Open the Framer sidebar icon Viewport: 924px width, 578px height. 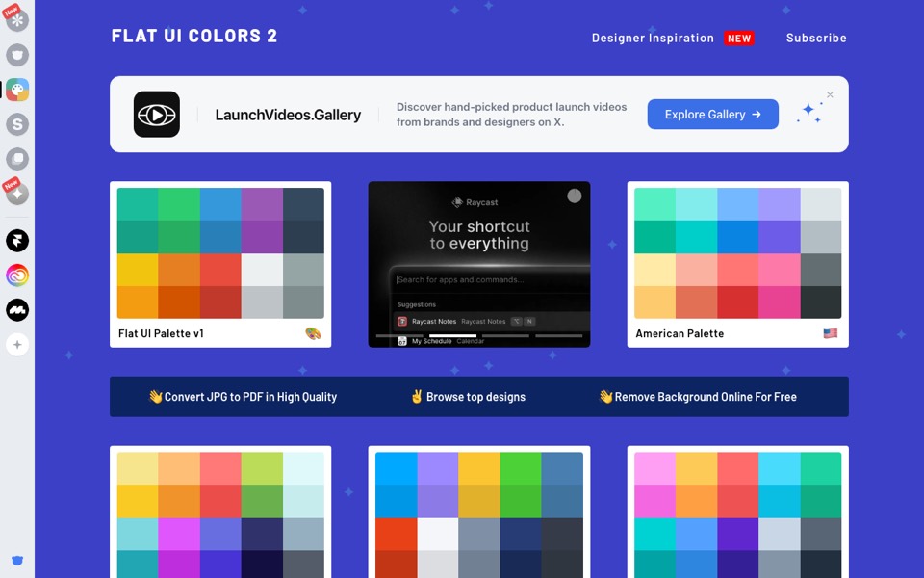point(17,240)
